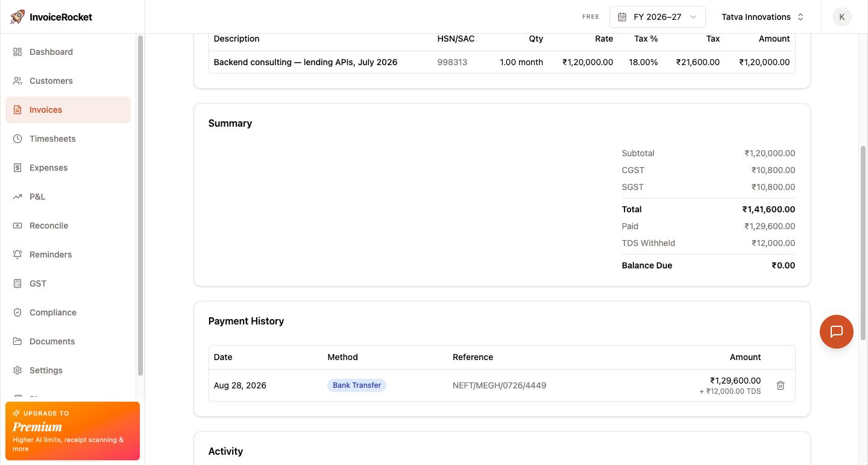Click the Dashboard grid icon
Screen dimensions: 868x465
pos(17,52)
